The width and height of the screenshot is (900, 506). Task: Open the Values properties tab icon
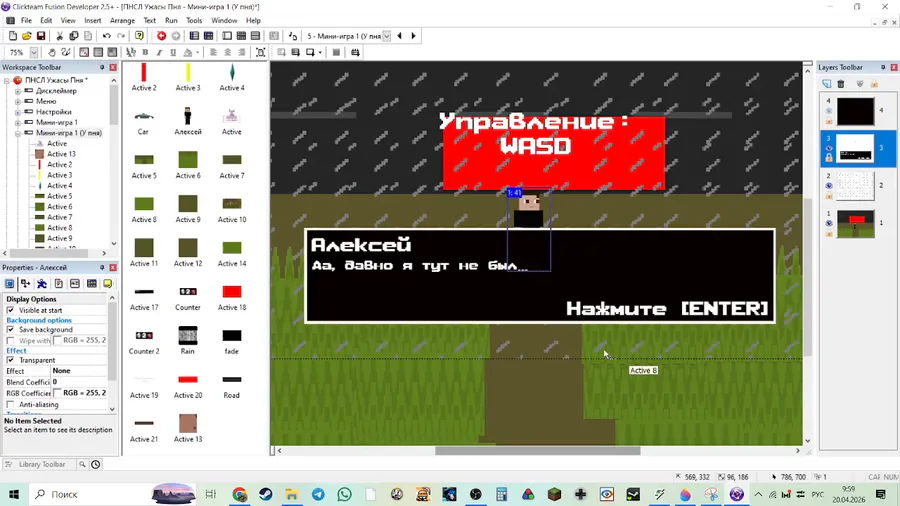[75, 283]
